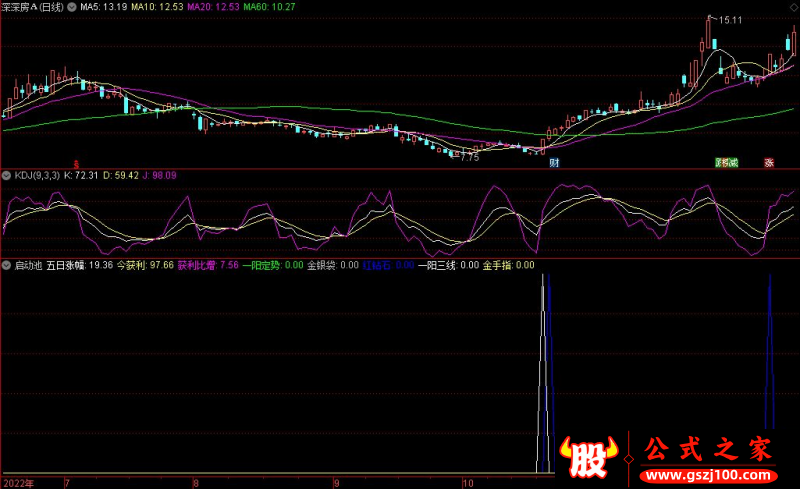Open KDJ(9,3,3) indicator parameters

pos(37,175)
